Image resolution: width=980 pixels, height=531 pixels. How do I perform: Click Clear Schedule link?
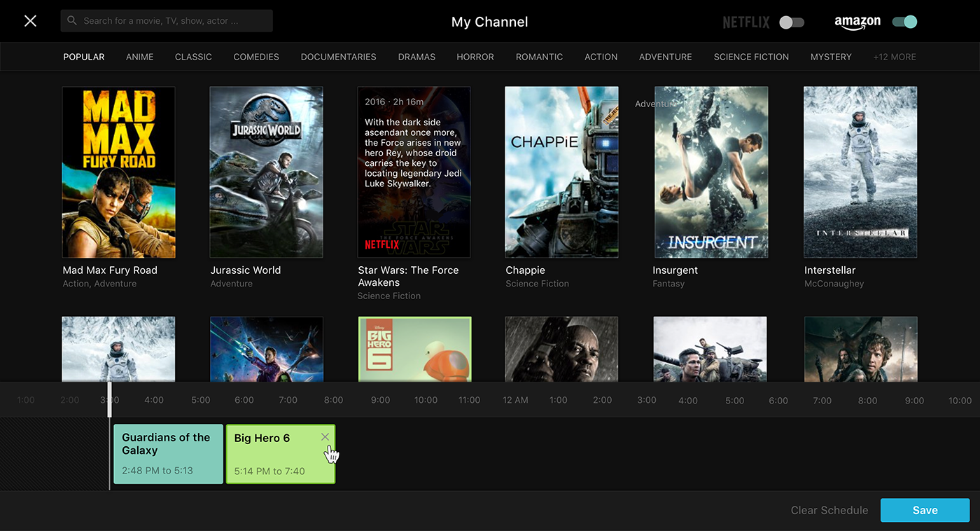829,510
